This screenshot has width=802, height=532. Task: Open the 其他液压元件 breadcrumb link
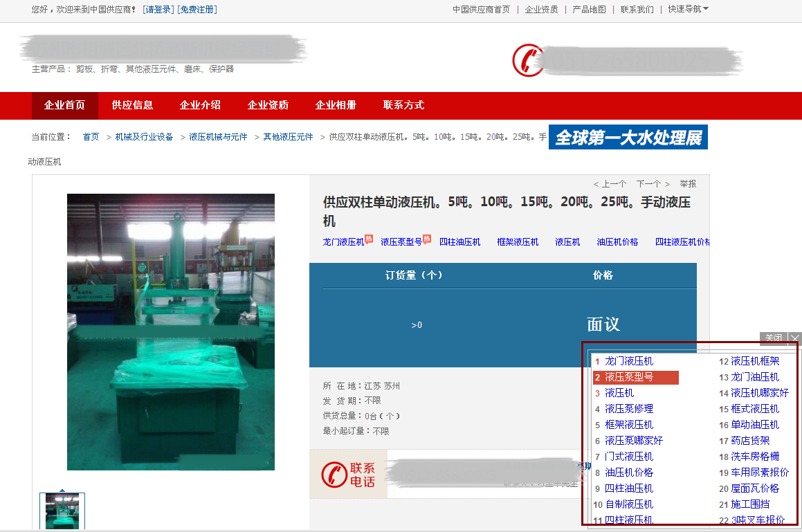(x=289, y=136)
